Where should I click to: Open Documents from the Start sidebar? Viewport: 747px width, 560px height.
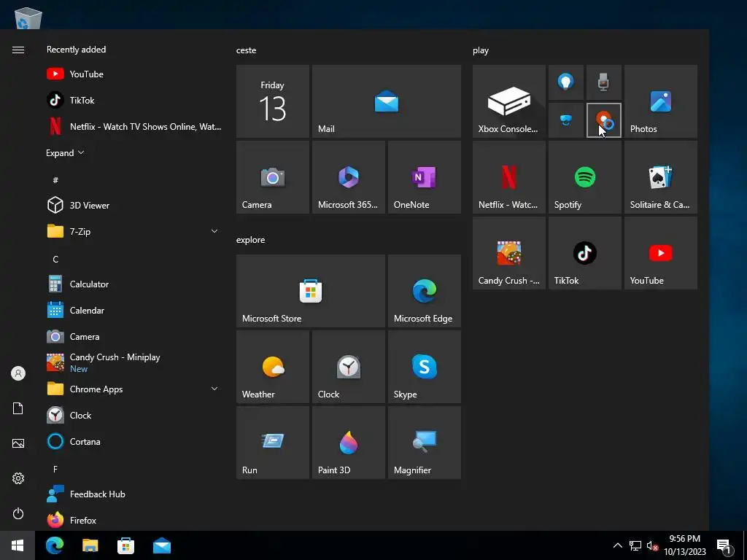(18, 408)
